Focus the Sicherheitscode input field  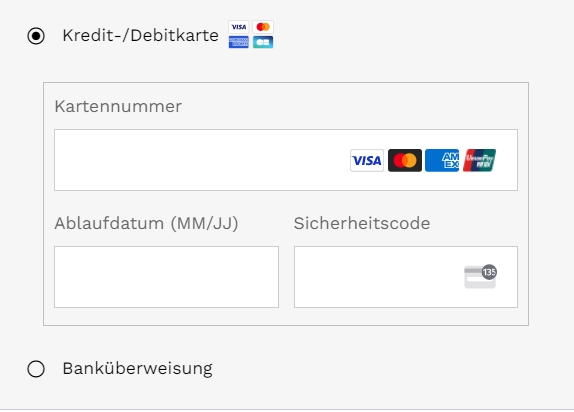[406, 277]
